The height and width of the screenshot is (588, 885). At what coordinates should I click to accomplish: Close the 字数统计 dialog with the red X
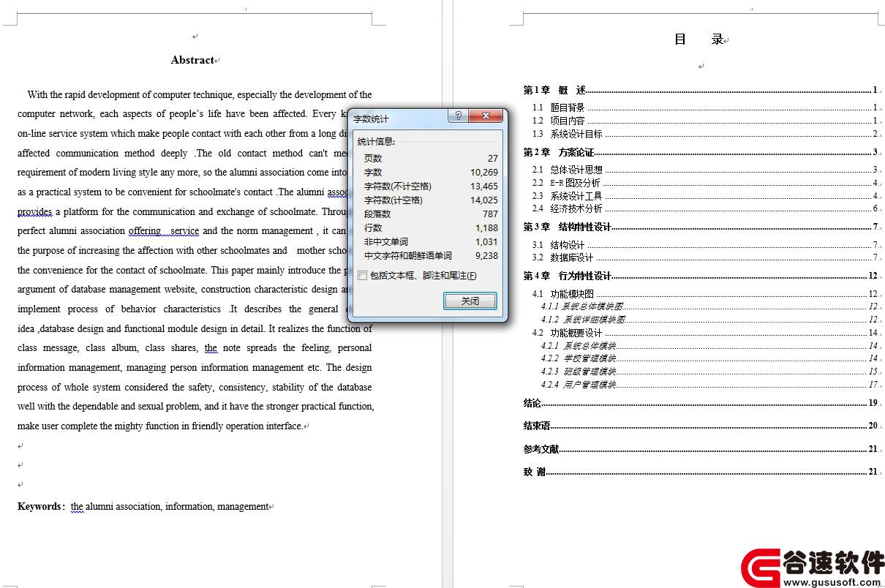486,116
